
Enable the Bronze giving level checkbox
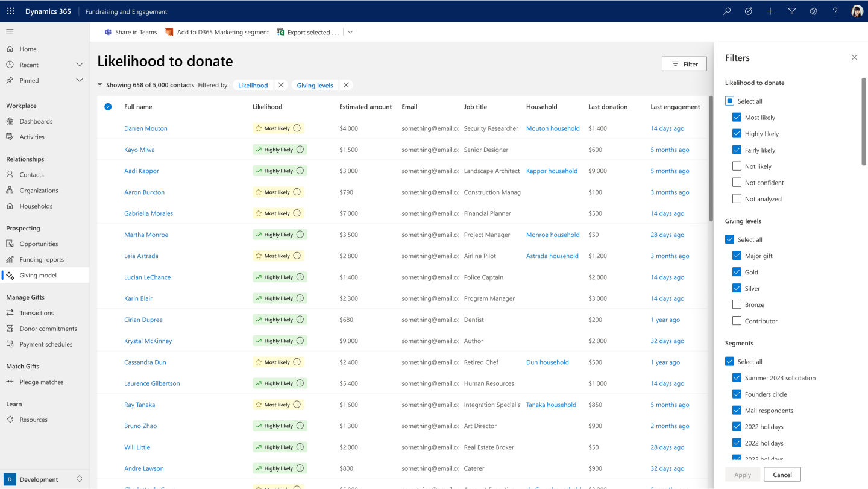click(737, 304)
